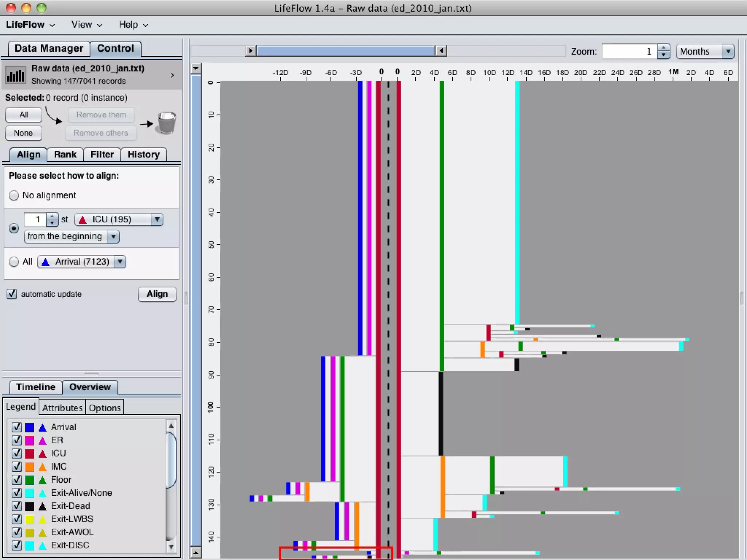Click the None selection button
This screenshot has height=560, width=747.
coord(23,133)
